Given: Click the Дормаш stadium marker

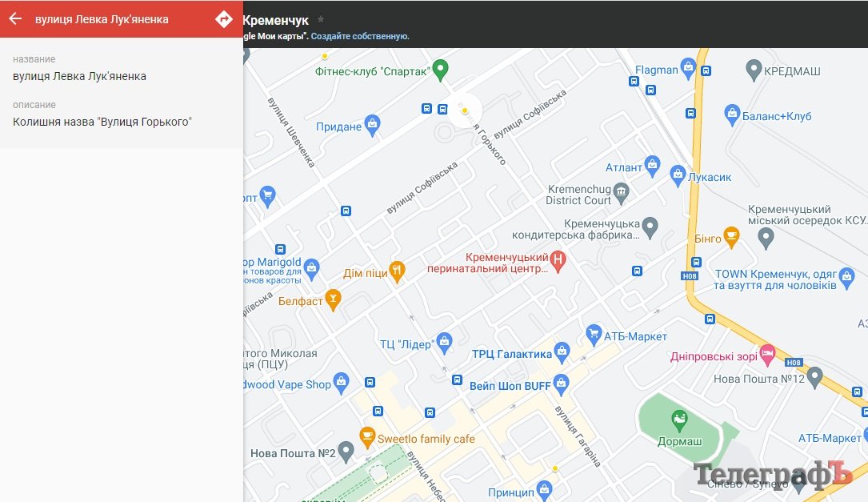Looking at the screenshot, I should tap(679, 418).
